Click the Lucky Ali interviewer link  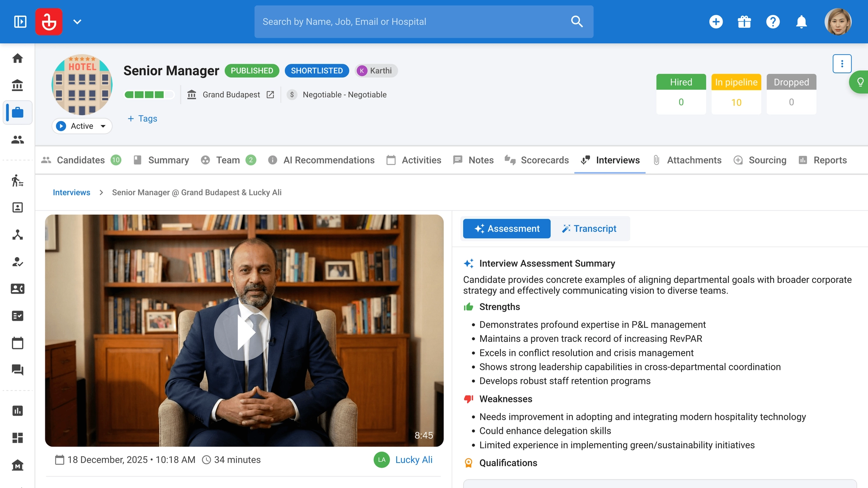click(414, 460)
